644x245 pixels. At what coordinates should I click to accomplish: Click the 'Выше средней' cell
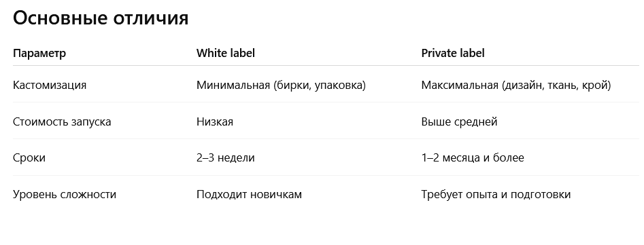point(459,122)
